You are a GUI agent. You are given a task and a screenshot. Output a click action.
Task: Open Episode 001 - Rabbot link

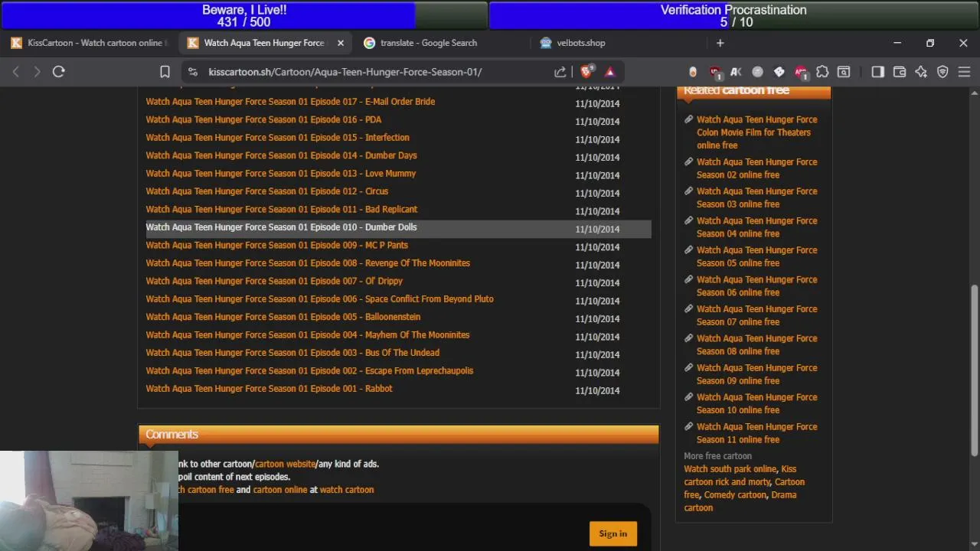click(269, 389)
